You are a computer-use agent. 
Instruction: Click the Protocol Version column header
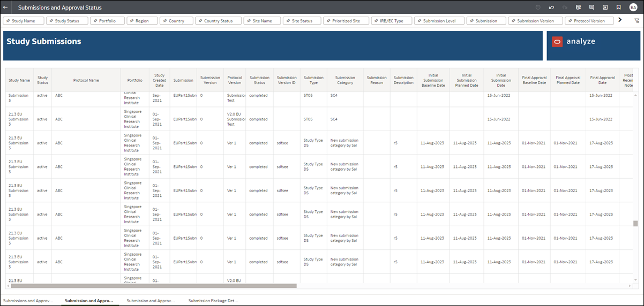[x=235, y=80]
